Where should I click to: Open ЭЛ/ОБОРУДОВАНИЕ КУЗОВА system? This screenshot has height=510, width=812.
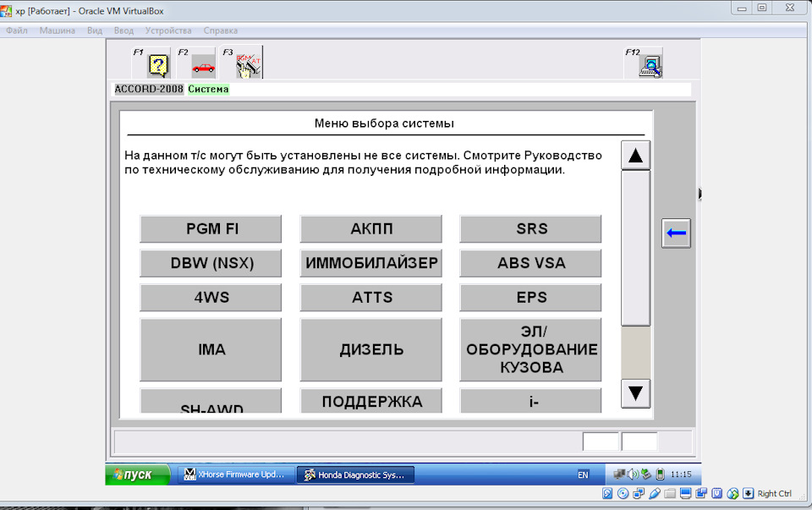[531, 349]
